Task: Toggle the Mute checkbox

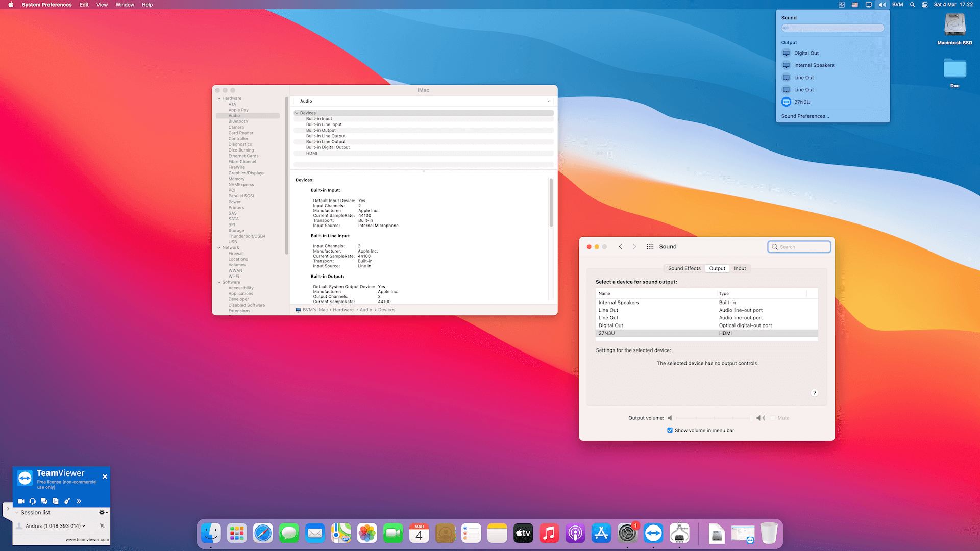Action: pos(773,418)
